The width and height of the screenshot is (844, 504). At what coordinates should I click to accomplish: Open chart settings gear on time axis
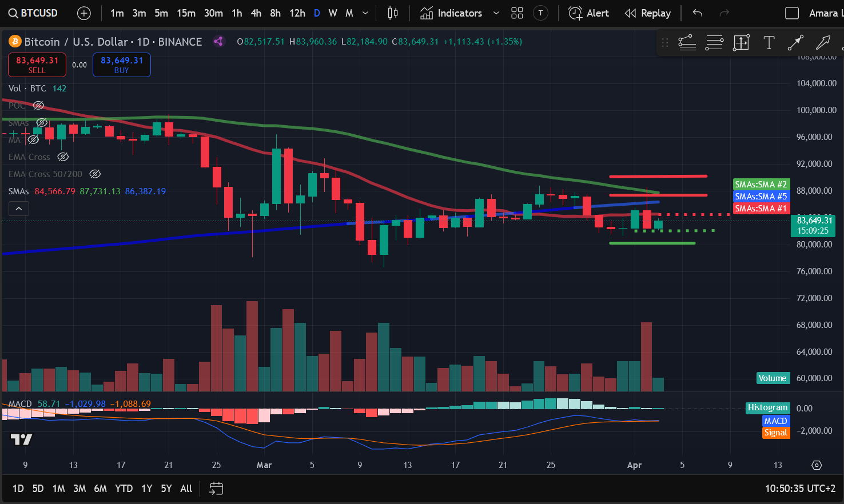pyautogui.click(x=817, y=465)
